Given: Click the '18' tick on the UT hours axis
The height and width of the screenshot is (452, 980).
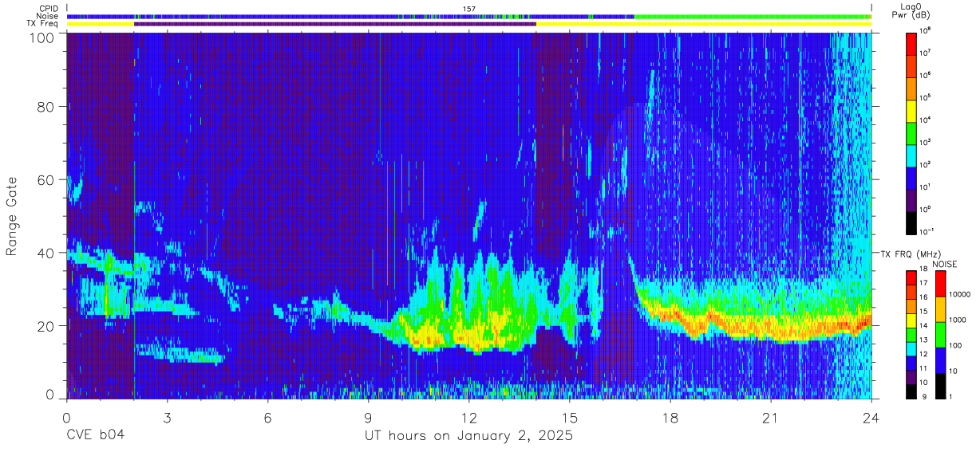Looking at the screenshot, I should [670, 418].
